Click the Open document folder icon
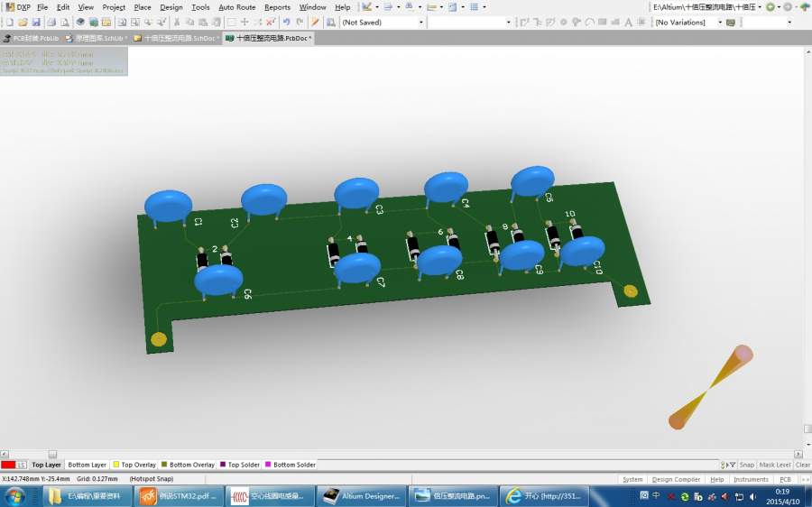The width and height of the screenshot is (812, 507). coord(23,22)
